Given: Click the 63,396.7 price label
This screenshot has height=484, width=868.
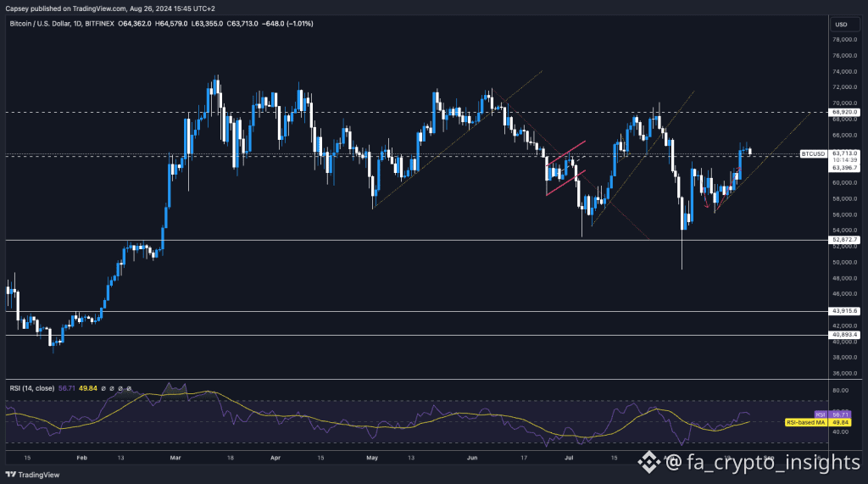Looking at the screenshot, I should 845,167.
